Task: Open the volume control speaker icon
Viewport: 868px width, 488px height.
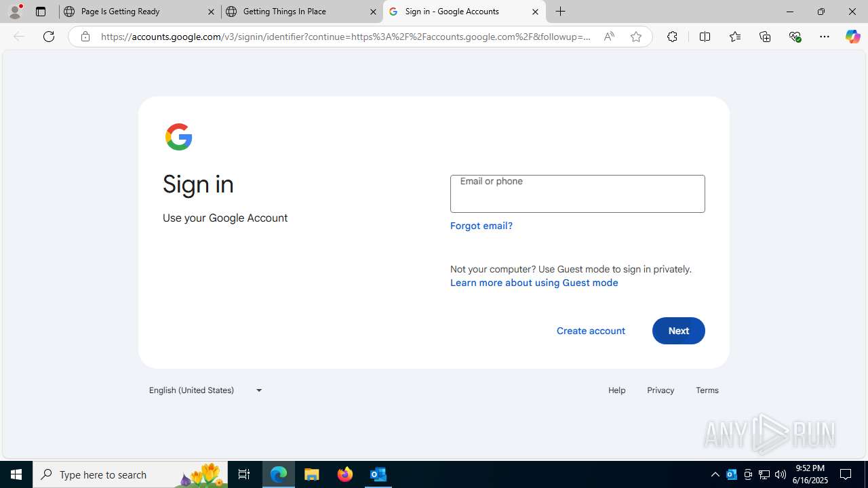Action: tap(781, 474)
